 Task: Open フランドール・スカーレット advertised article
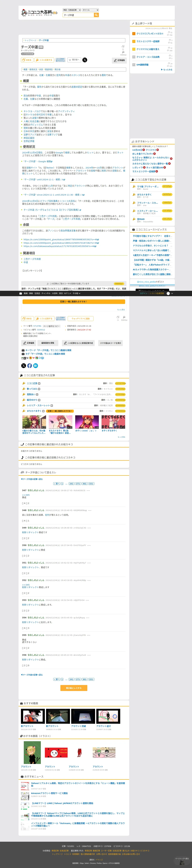pyautogui.click(x=148, y=203)
